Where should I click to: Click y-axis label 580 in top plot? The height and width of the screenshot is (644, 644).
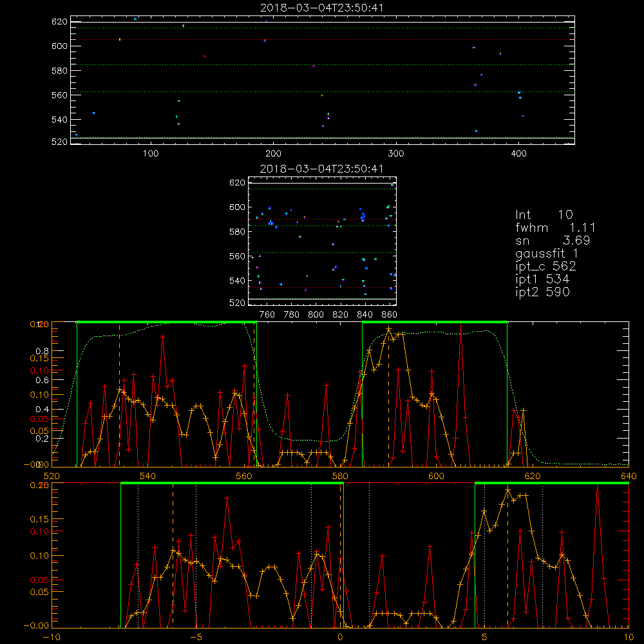[x=59, y=71]
